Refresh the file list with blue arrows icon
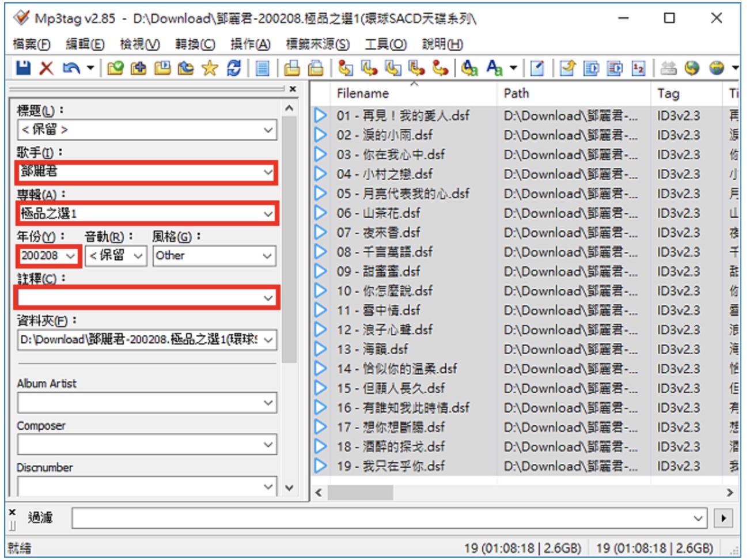 [234, 68]
